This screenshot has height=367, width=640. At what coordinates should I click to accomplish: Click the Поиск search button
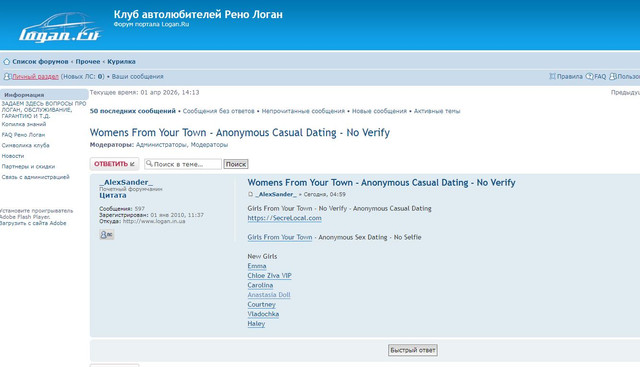pyautogui.click(x=236, y=164)
